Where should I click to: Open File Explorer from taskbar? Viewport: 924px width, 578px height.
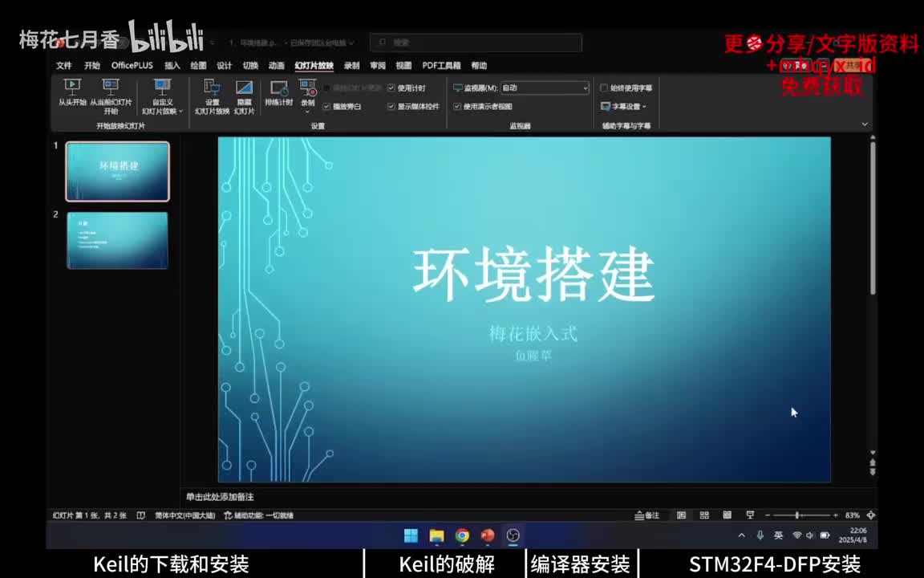(x=436, y=535)
